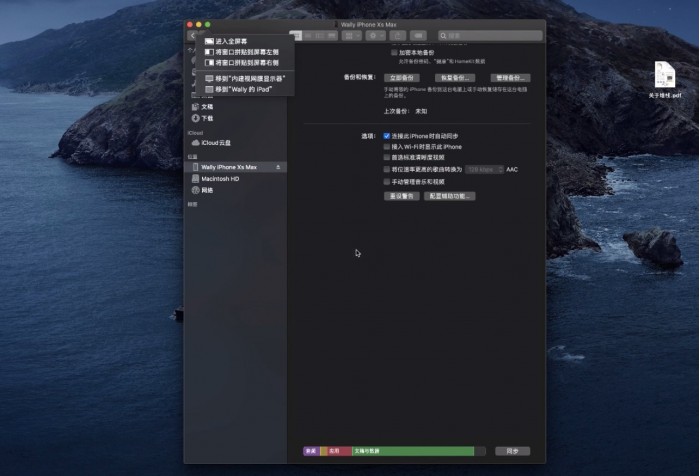The height and width of the screenshot is (476, 700).
Task: Click the edit tags toolbar icon
Action: point(418,36)
